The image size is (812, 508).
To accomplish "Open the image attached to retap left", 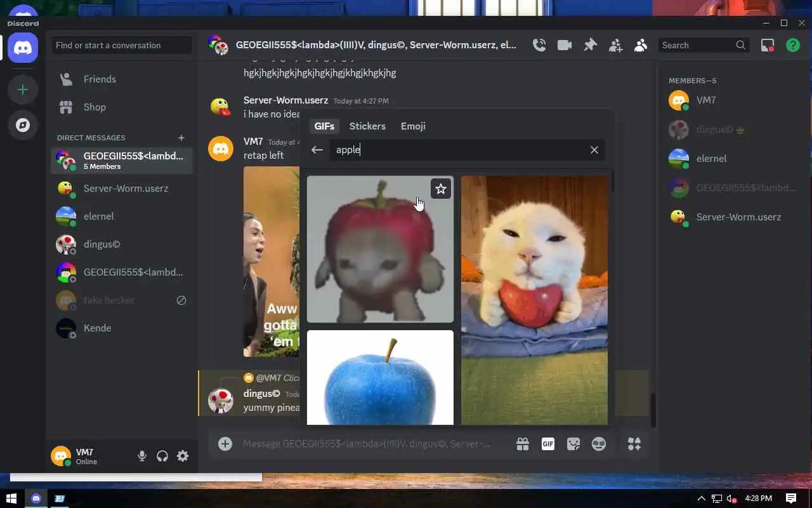I will [272, 262].
